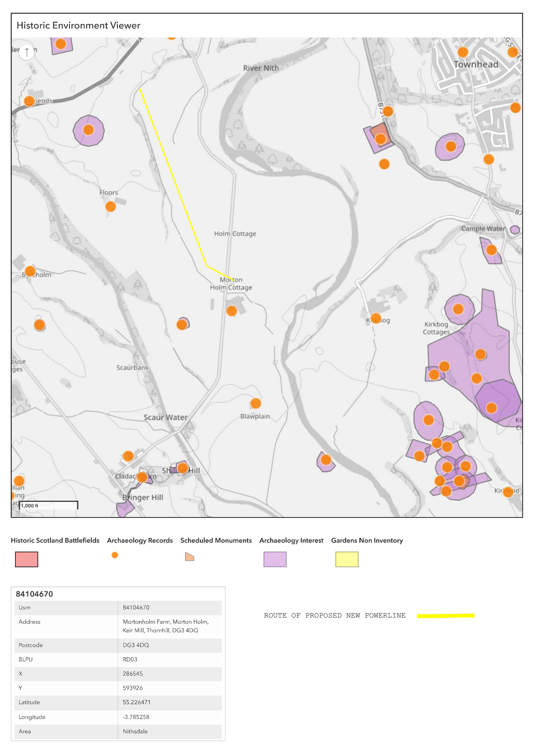The image size is (535, 756).
Task: Click the X value 286545
Action: (x=133, y=674)
